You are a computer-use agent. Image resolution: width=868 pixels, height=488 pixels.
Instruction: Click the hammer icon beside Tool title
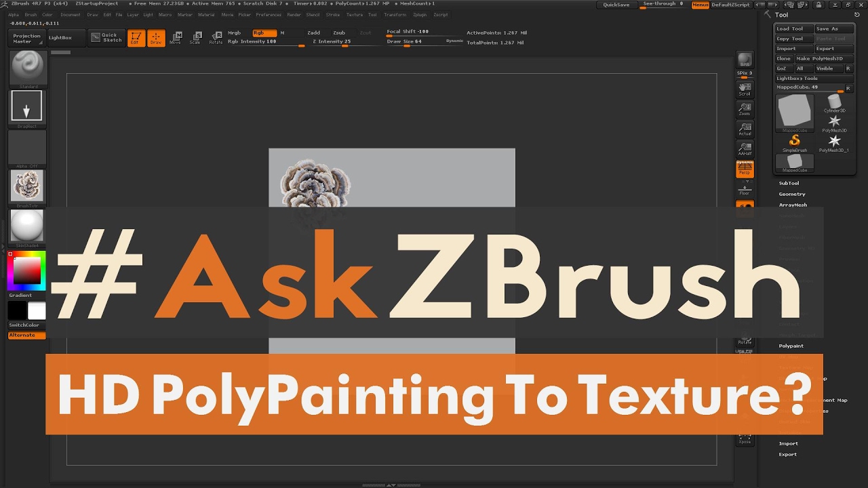coord(768,14)
